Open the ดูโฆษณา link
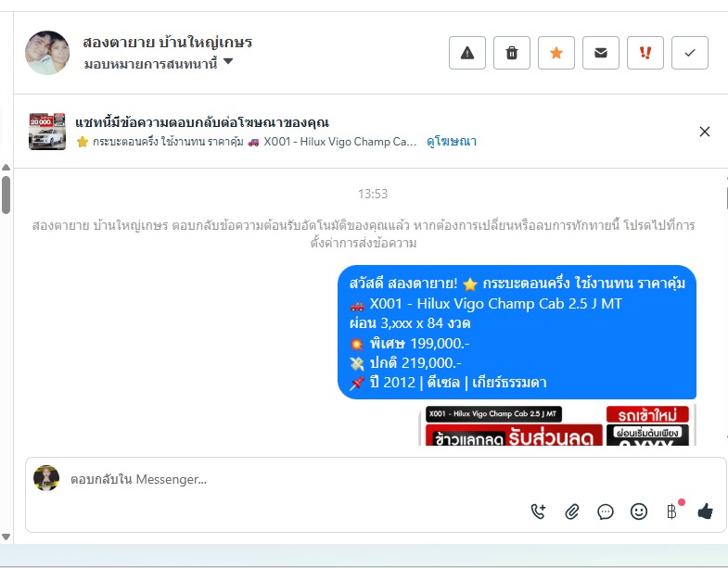 [452, 142]
